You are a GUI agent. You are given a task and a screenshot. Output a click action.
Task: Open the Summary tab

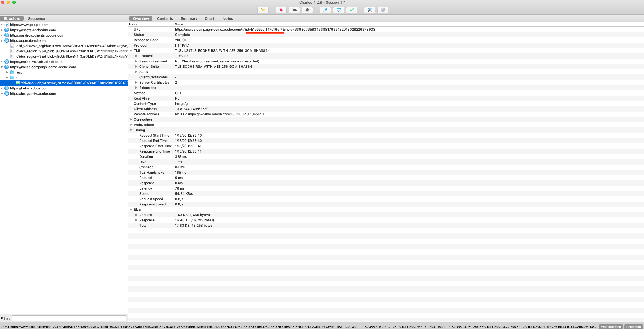click(x=189, y=18)
